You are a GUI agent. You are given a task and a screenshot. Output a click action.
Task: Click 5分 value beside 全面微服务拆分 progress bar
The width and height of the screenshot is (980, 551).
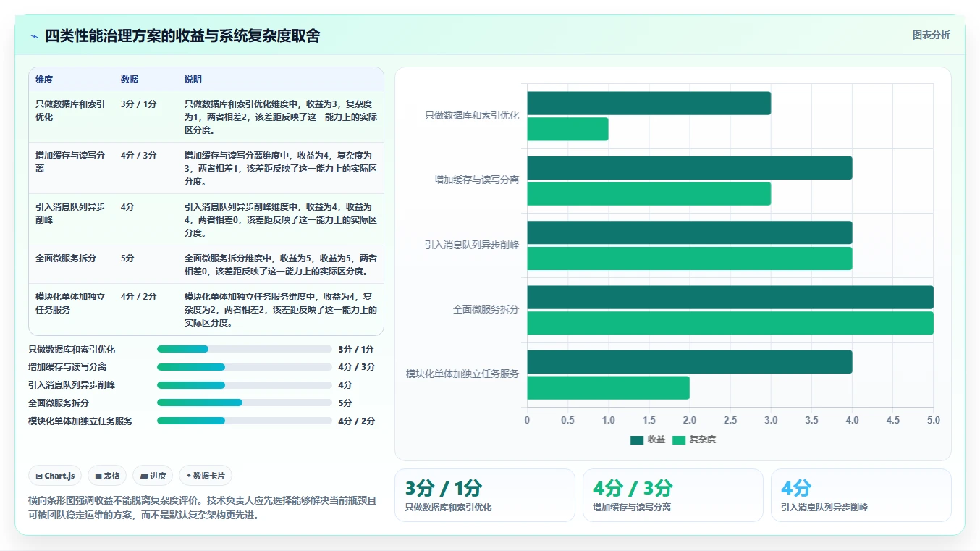click(x=345, y=403)
